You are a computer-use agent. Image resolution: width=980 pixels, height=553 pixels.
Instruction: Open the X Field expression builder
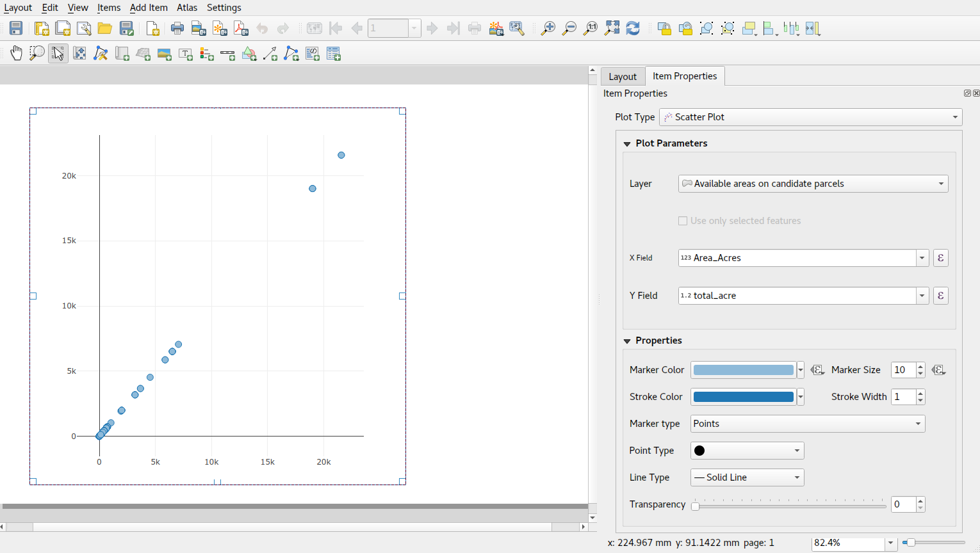pyautogui.click(x=940, y=258)
